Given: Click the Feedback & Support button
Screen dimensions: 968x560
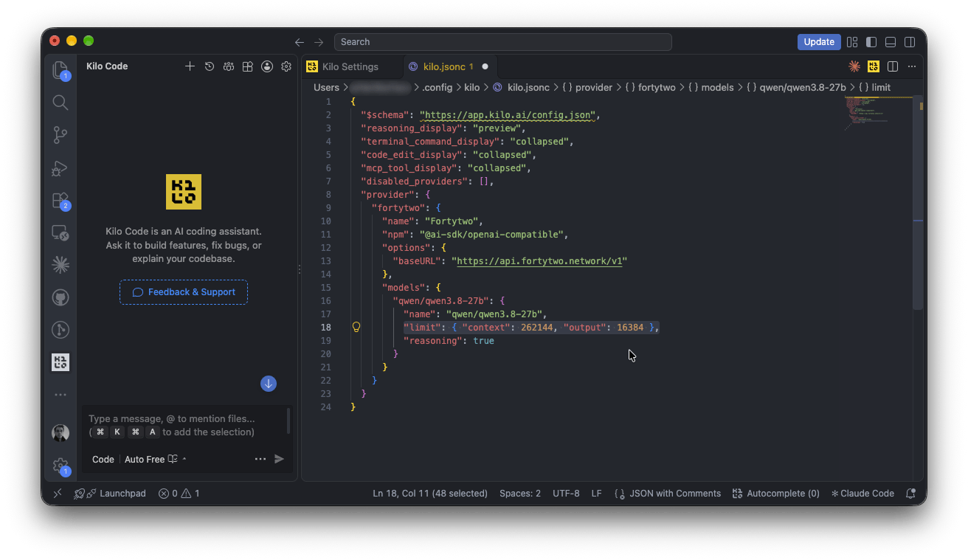Looking at the screenshot, I should [184, 292].
